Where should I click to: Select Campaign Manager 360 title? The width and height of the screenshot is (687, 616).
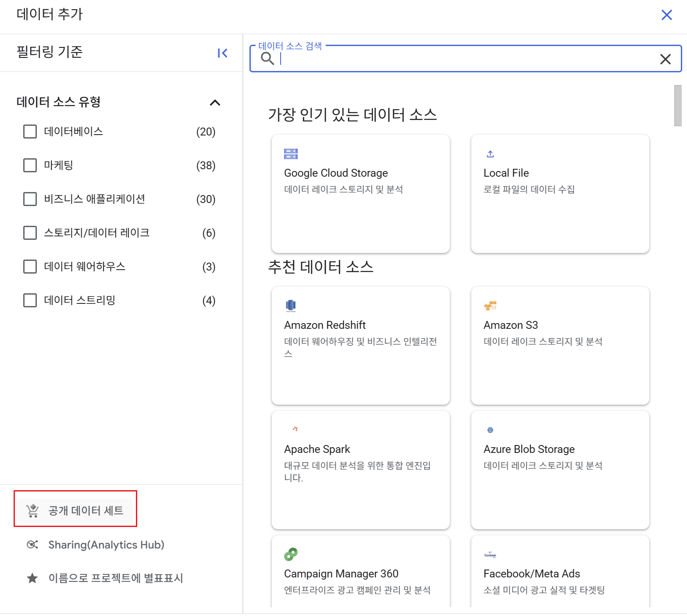click(341, 574)
